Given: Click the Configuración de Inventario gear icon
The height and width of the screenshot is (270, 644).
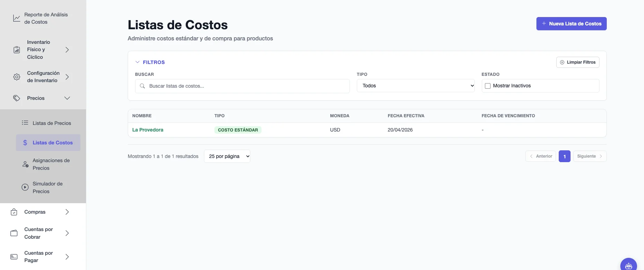Looking at the screenshot, I should (17, 77).
